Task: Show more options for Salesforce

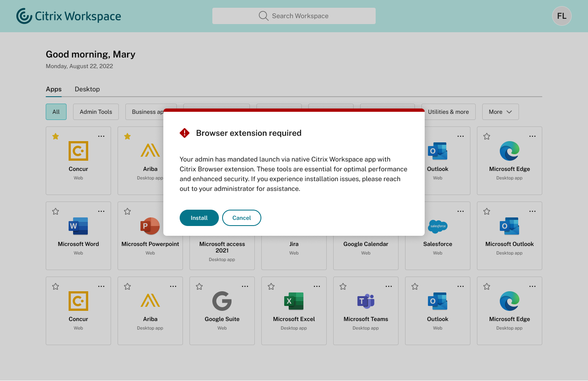Action: coord(461,211)
